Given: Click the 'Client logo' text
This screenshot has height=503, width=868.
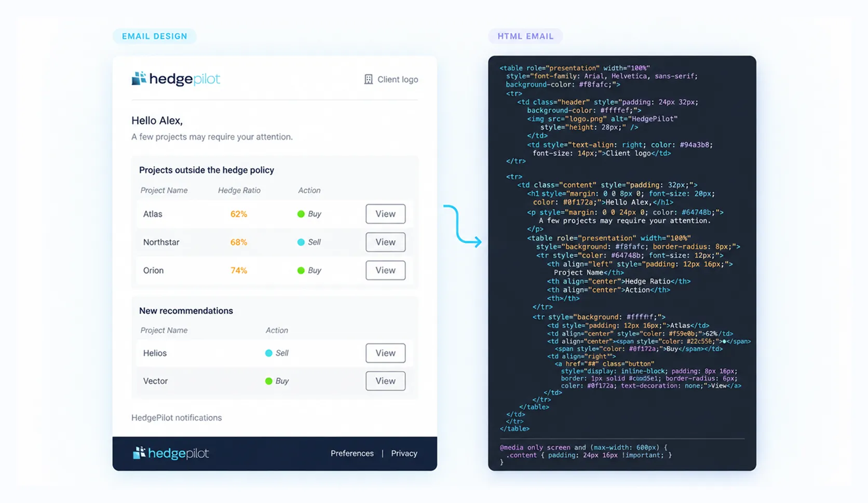Looking at the screenshot, I should [398, 79].
